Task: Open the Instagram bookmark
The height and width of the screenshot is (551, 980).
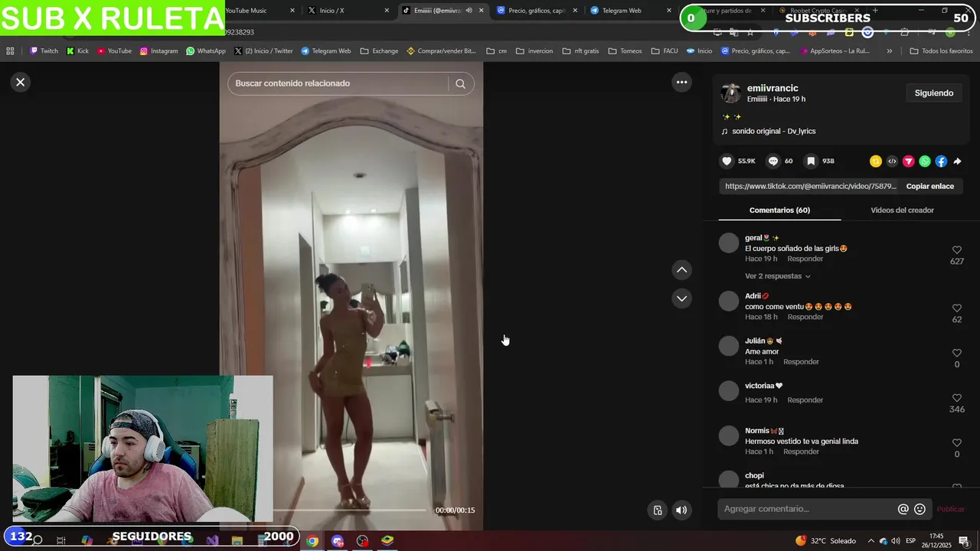Action: pyautogui.click(x=158, y=51)
